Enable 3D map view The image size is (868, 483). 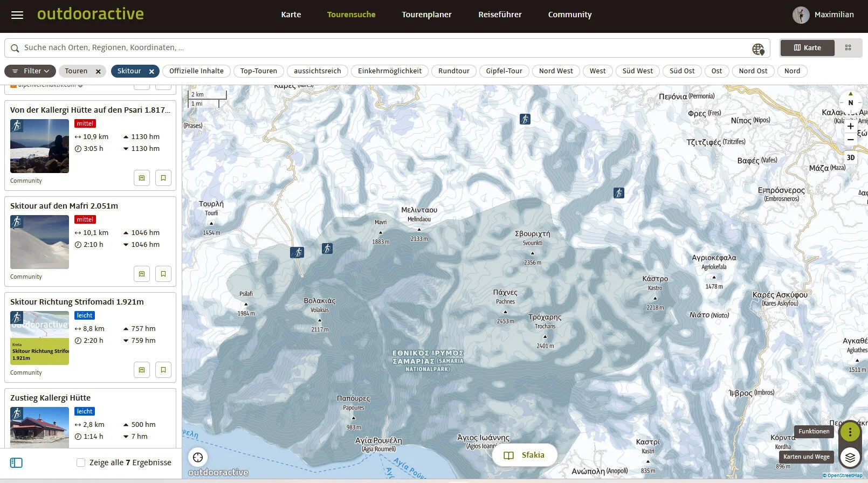point(850,158)
